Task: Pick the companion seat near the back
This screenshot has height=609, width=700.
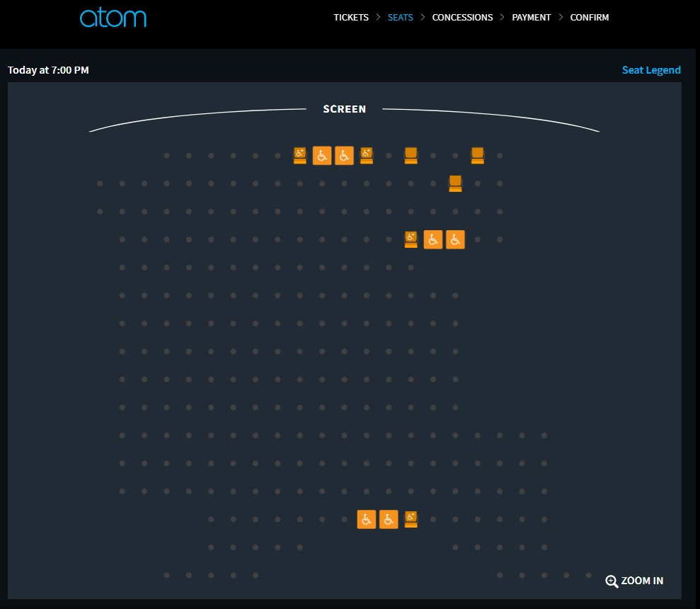Action: [411, 519]
